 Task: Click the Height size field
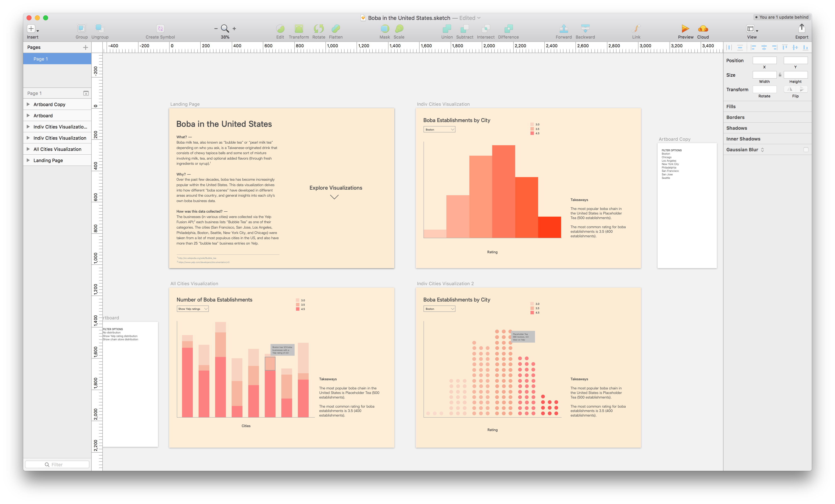coord(795,75)
